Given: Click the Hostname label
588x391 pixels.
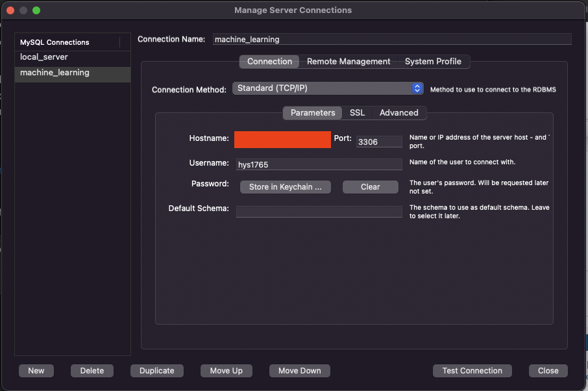Looking at the screenshot, I should click(209, 138).
